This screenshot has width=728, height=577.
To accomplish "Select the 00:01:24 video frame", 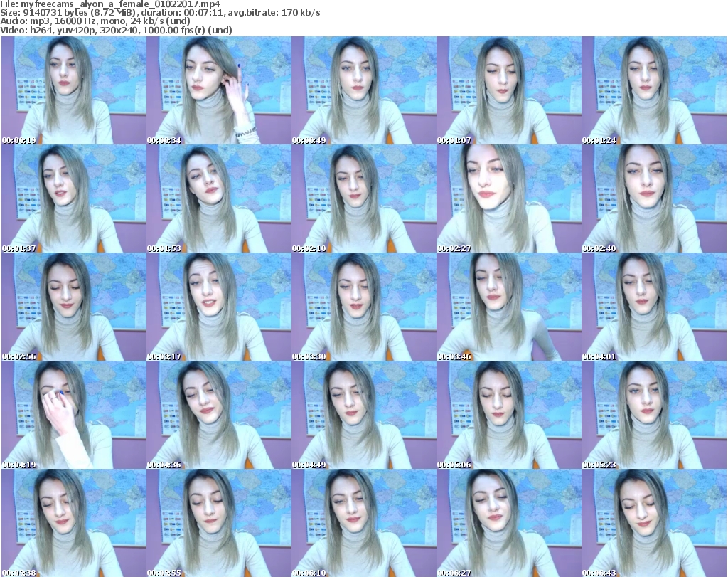I will point(654,90).
